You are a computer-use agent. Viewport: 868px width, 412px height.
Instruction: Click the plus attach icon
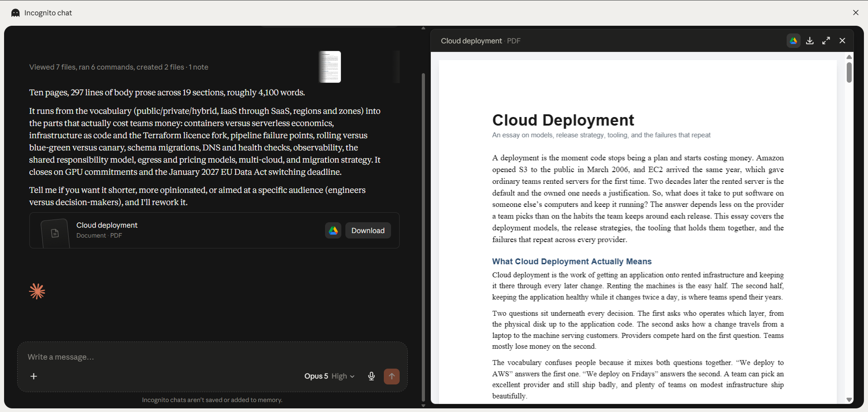tap(33, 376)
